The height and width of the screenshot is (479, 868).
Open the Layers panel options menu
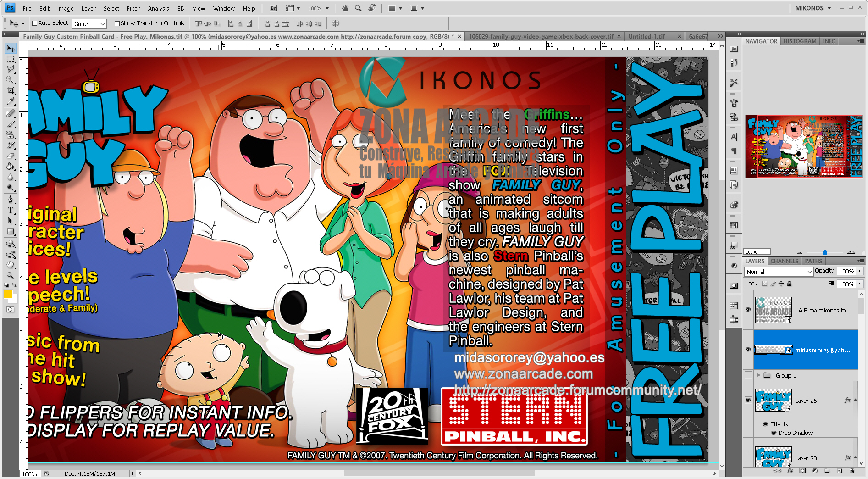point(861,261)
